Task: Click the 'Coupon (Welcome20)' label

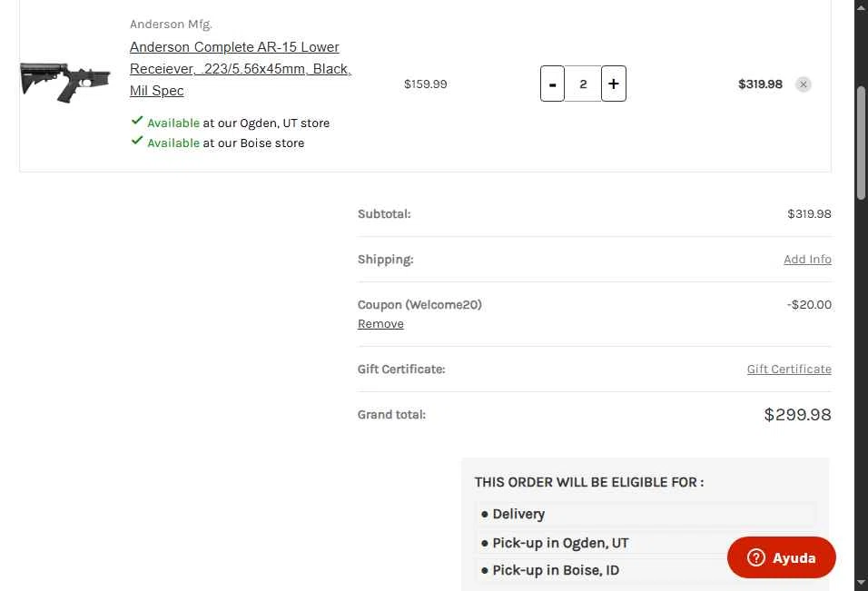Action: 419,304
